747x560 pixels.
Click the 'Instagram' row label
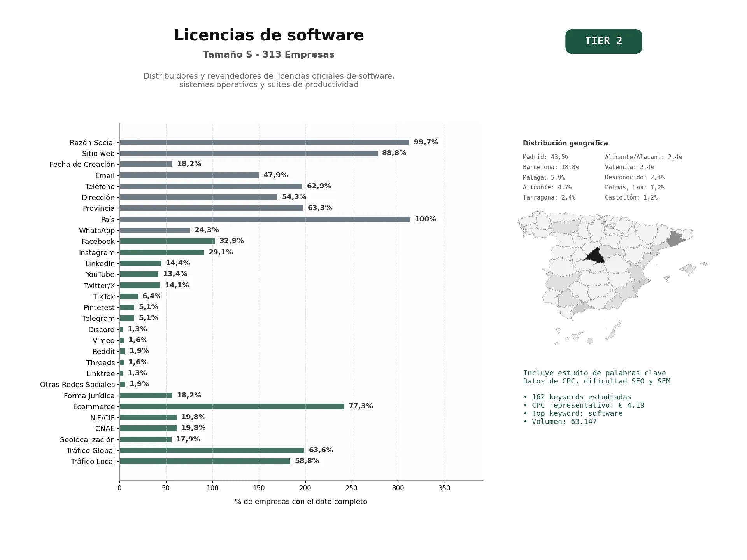pyautogui.click(x=97, y=253)
